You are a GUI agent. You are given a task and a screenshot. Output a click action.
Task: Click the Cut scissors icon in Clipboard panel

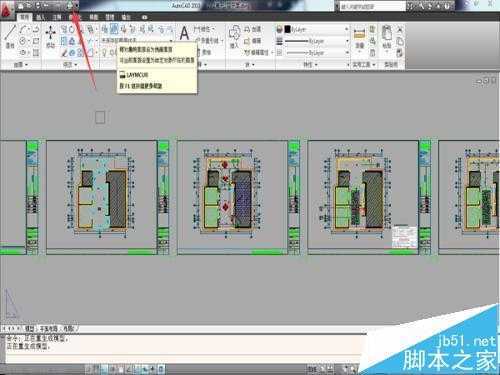400,30
